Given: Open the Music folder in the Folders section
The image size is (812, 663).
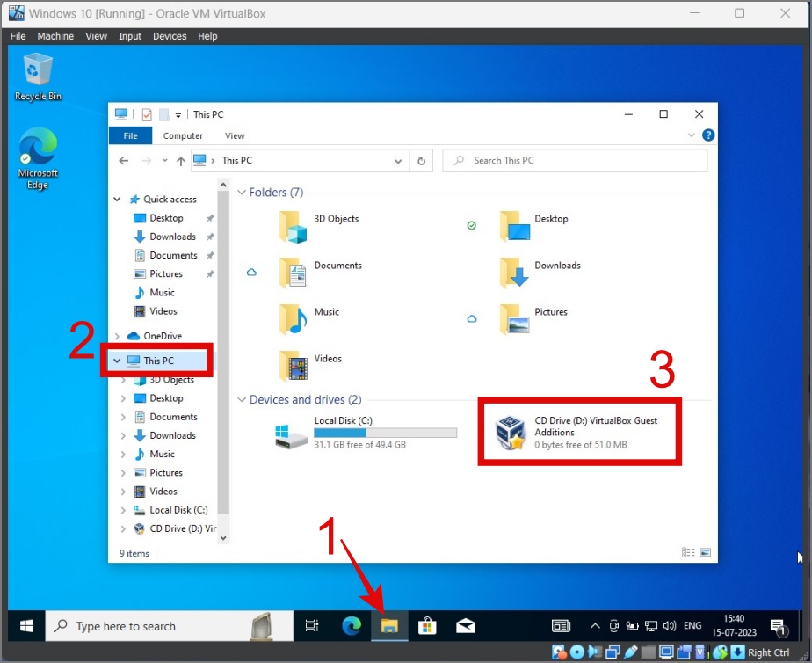Looking at the screenshot, I should point(291,319).
